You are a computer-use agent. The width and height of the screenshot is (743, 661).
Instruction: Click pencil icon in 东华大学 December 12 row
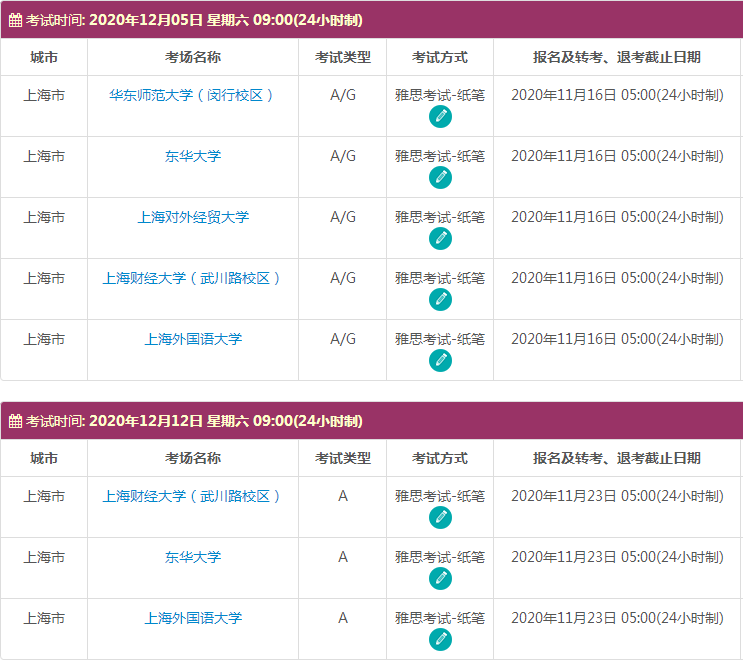(440, 579)
